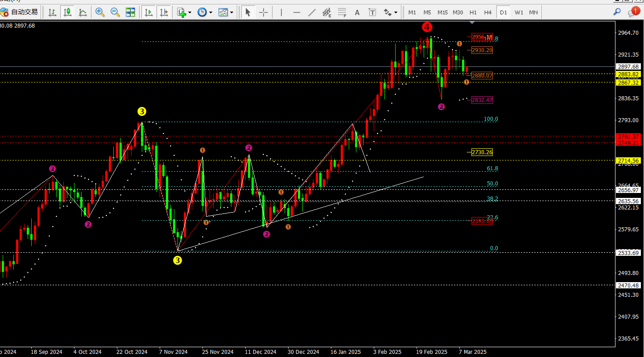The image size is (644, 357).
Task: Switch to MN monthly timeframe
Action: [533, 12]
